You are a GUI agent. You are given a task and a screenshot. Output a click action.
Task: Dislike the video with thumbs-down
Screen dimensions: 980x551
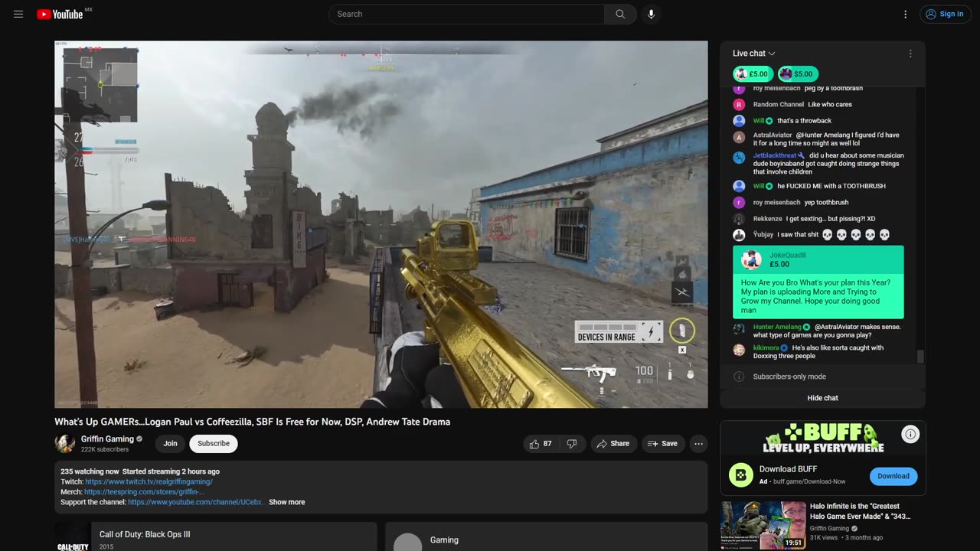571,443
